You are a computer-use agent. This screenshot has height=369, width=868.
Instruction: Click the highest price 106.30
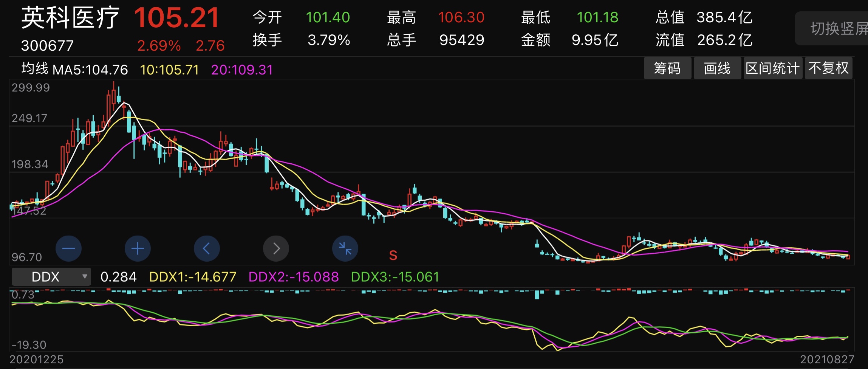pyautogui.click(x=461, y=17)
